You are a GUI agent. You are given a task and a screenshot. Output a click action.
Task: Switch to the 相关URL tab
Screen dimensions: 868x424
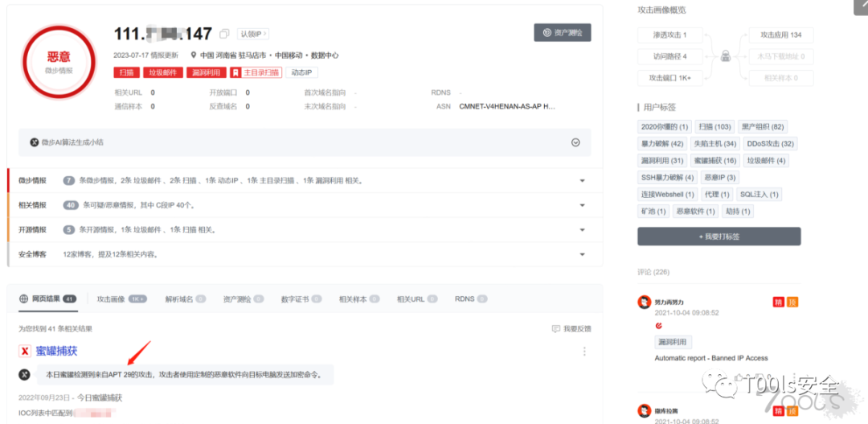(417, 298)
